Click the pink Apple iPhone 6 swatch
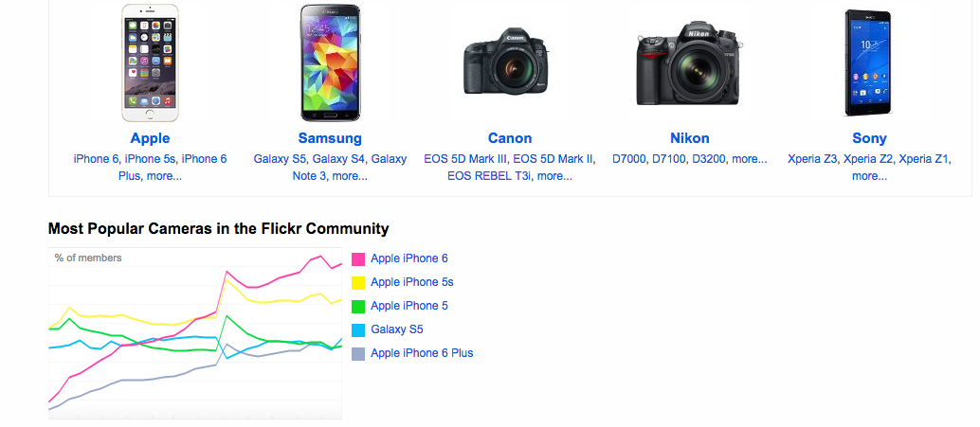 point(358,258)
